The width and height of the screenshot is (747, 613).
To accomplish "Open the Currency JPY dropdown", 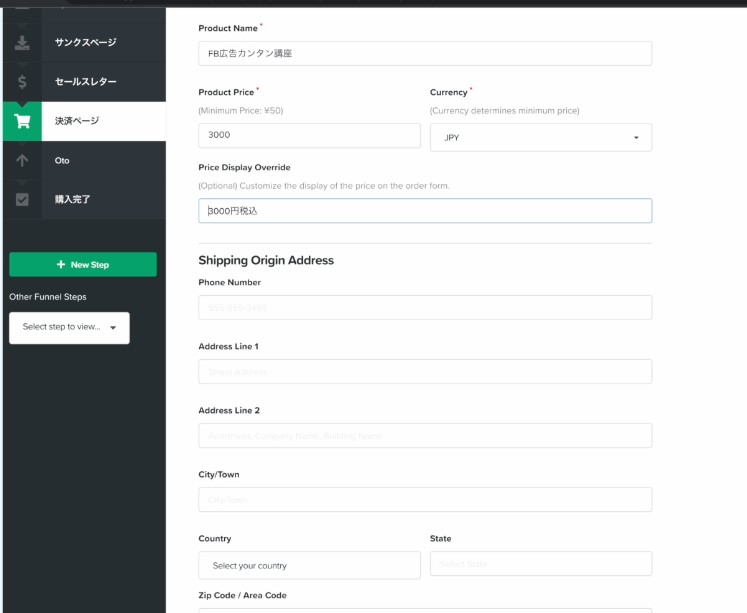I will (540, 137).
